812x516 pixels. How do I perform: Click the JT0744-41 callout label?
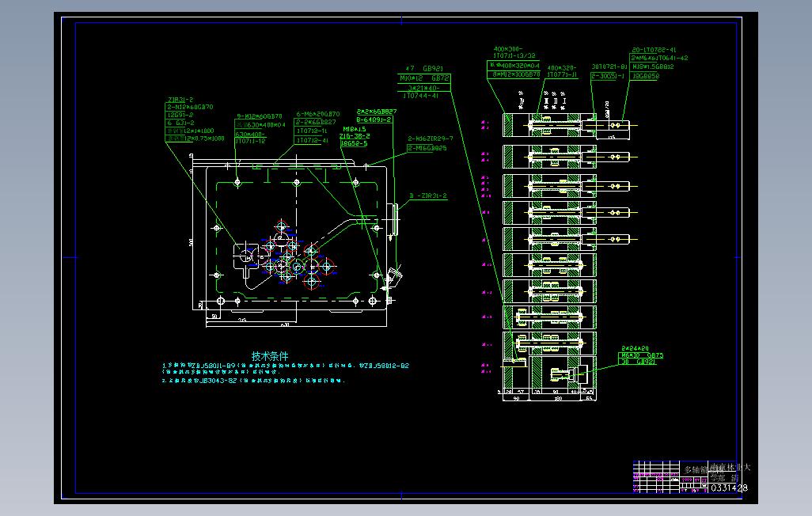(420, 96)
